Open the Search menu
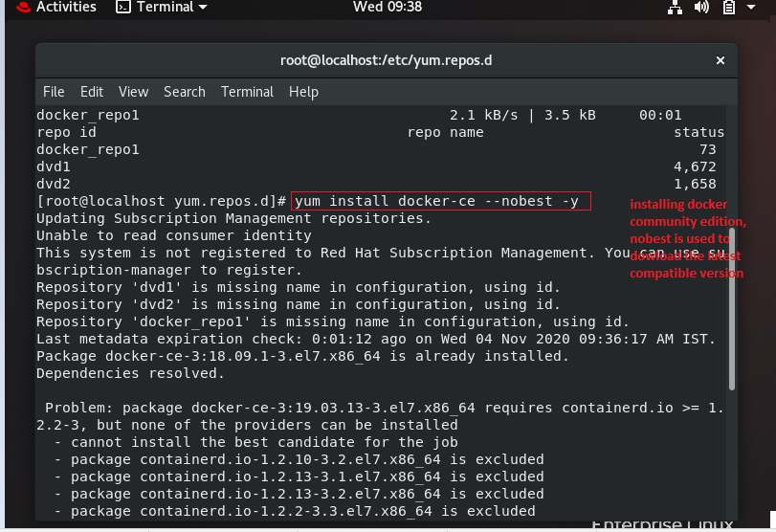Screen dimensions: 776x532 (184, 92)
